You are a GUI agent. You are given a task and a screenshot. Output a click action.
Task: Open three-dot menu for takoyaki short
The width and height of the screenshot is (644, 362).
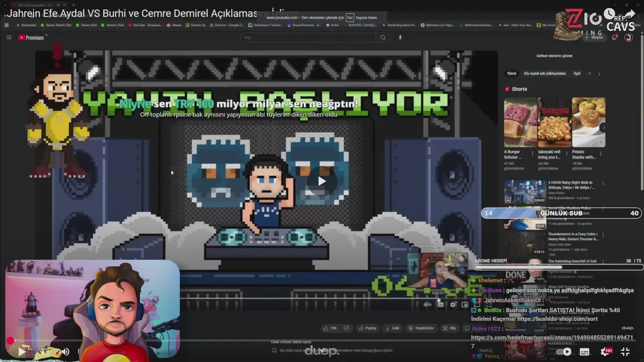point(567,153)
